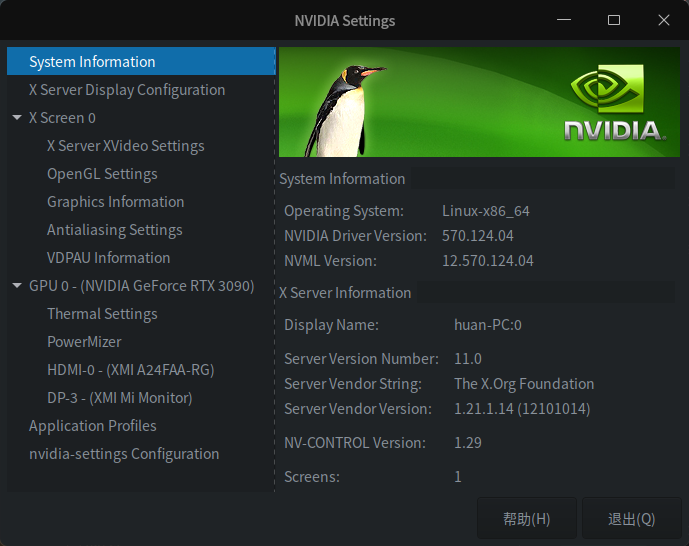
Task: Select GPU 0 NVIDIA GeForce RTX 3090
Action: (141, 286)
